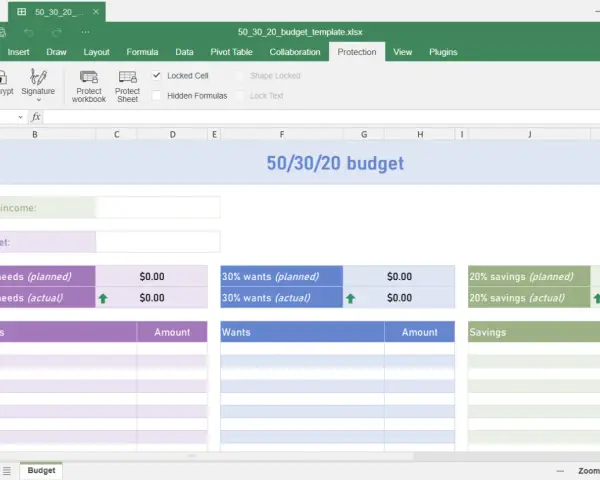Click the redo arrow in title bar
Image resolution: width=600 pixels, height=480 pixels.
57,33
